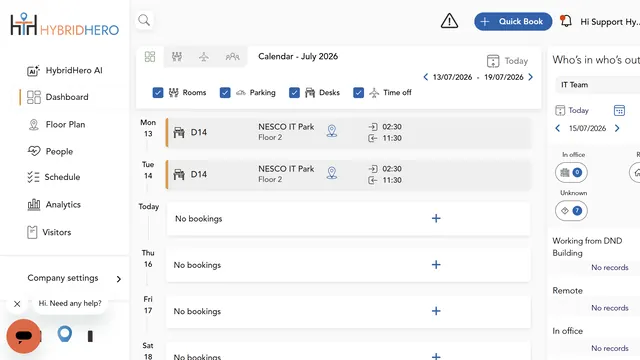Add a booking for Fri 17
The height and width of the screenshot is (360, 640).
(x=436, y=311)
